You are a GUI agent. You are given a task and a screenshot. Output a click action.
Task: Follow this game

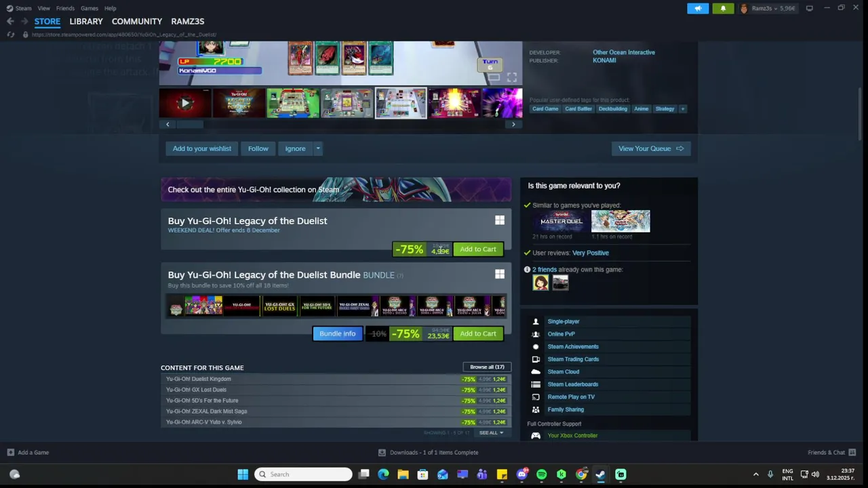click(258, 148)
